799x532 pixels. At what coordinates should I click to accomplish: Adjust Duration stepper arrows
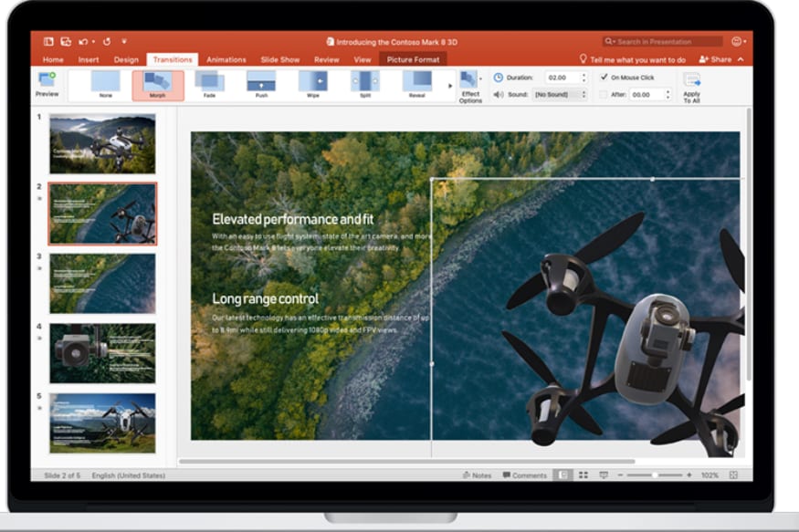click(583, 78)
